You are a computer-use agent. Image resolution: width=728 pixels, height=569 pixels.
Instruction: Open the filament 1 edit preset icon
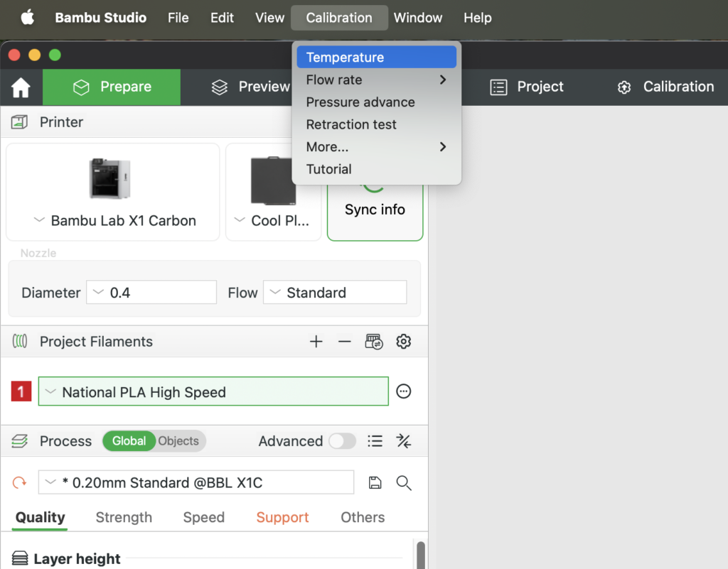tap(404, 391)
